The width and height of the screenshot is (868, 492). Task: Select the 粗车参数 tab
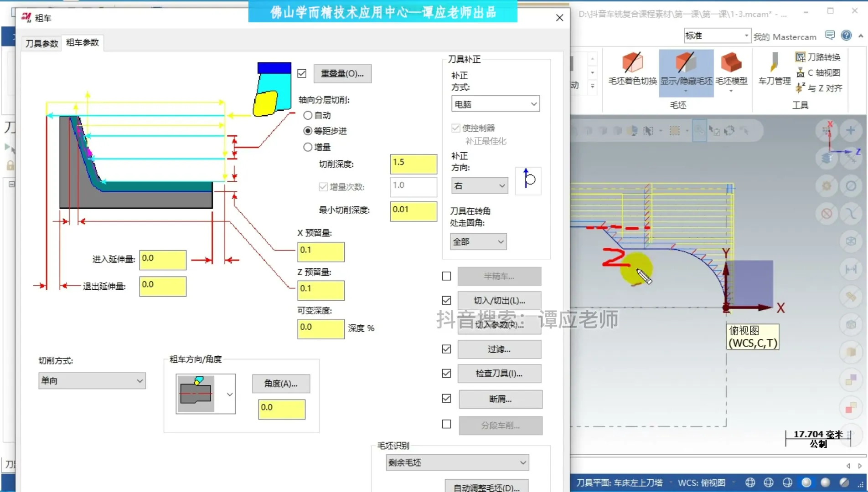tap(82, 42)
